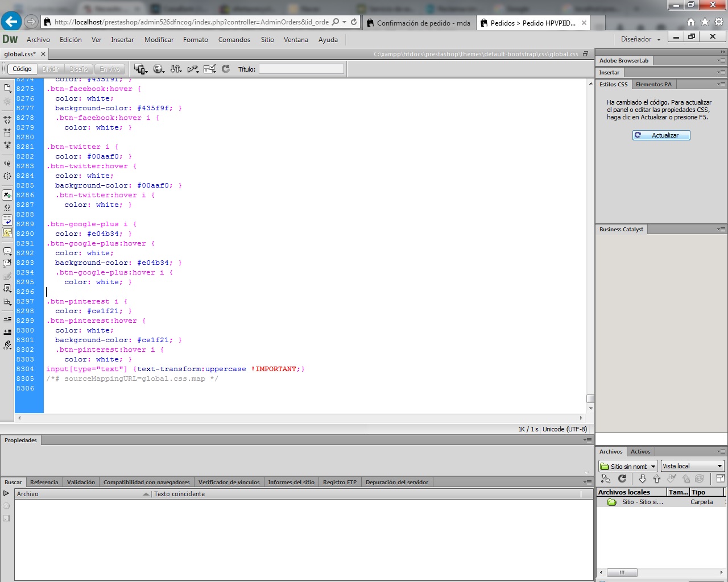Toggle line numbers in coding toolbar
This screenshot has width=728, height=582.
pyautogui.click(x=7, y=195)
